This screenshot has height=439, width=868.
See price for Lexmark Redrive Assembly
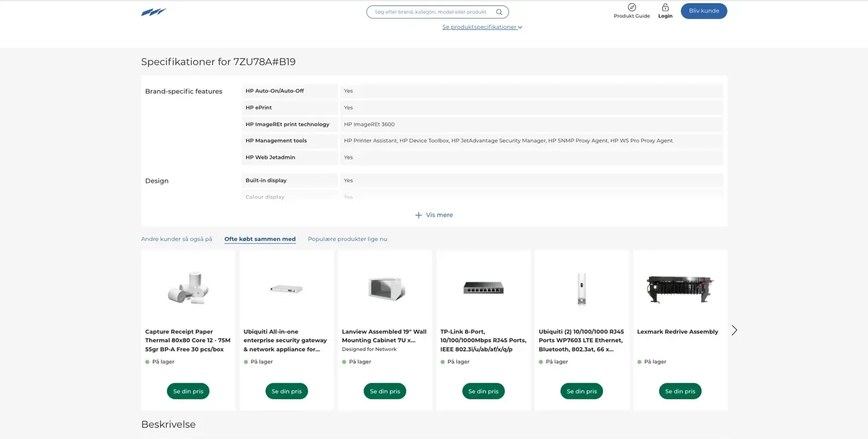click(680, 392)
